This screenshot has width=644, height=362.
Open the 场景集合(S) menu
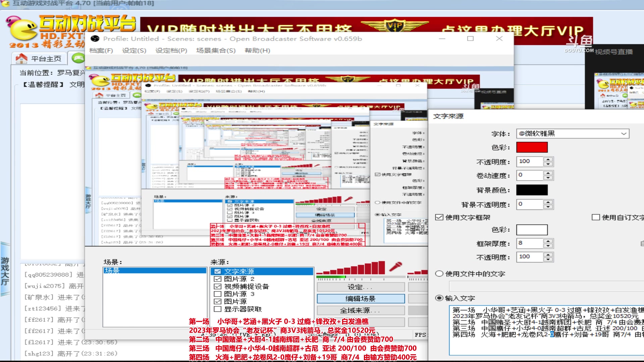coord(216,51)
